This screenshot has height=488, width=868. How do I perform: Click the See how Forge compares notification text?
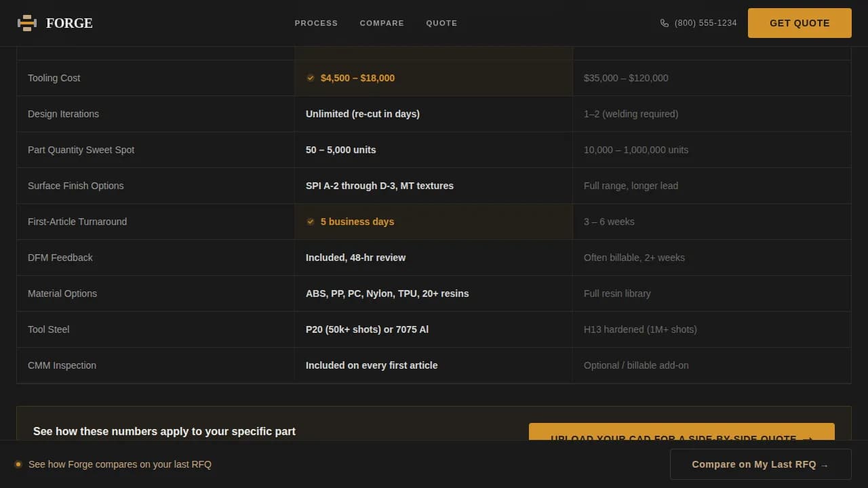coord(120,464)
